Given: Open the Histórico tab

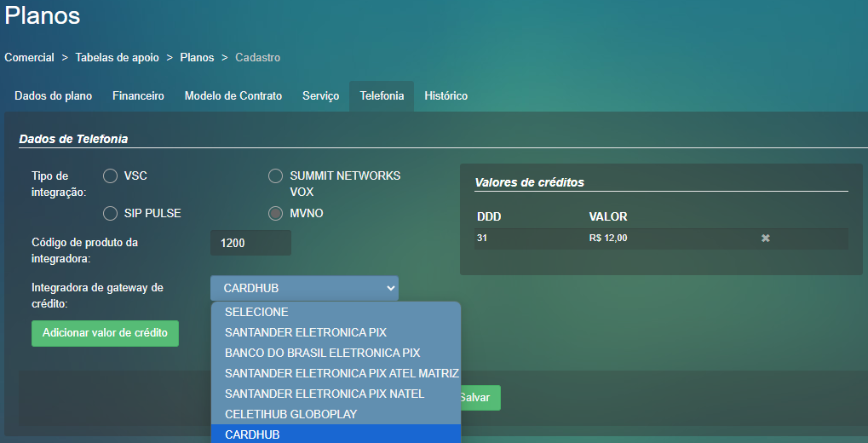Looking at the screenshot, I should coord(445,96).
